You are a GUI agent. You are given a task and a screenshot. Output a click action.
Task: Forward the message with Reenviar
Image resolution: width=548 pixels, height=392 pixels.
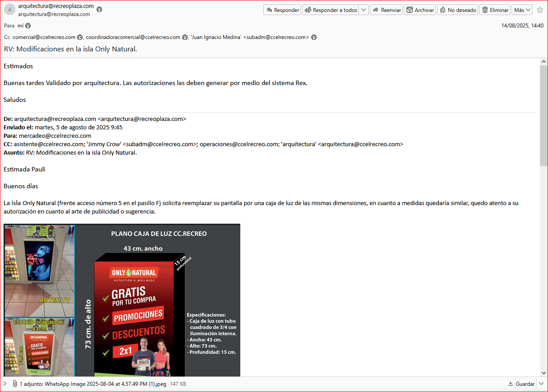(386, 10)
